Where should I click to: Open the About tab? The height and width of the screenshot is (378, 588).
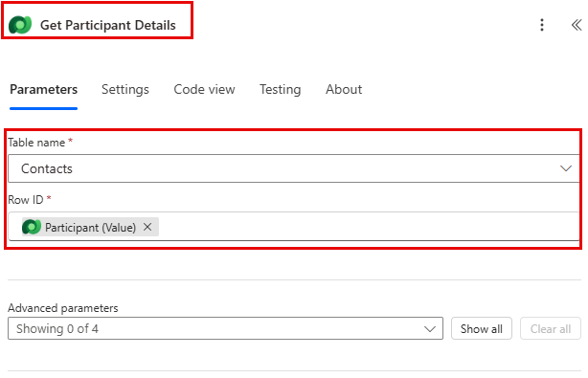coord(344,90)
